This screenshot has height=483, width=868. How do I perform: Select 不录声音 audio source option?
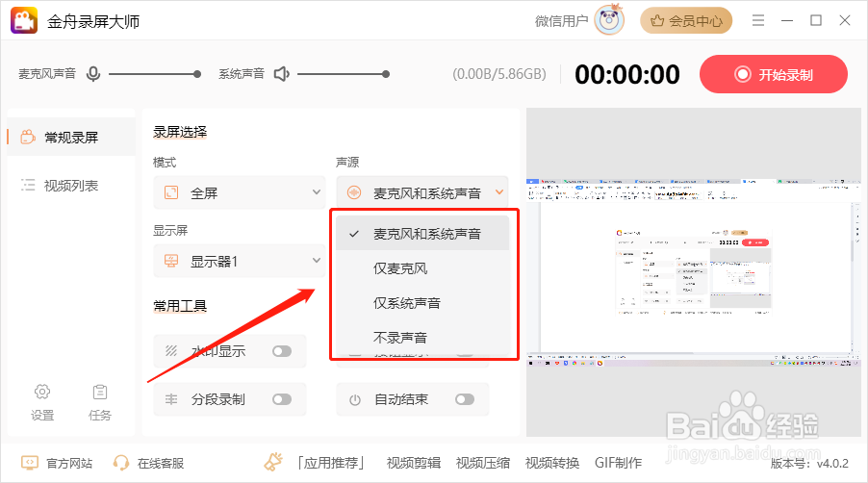422,337
